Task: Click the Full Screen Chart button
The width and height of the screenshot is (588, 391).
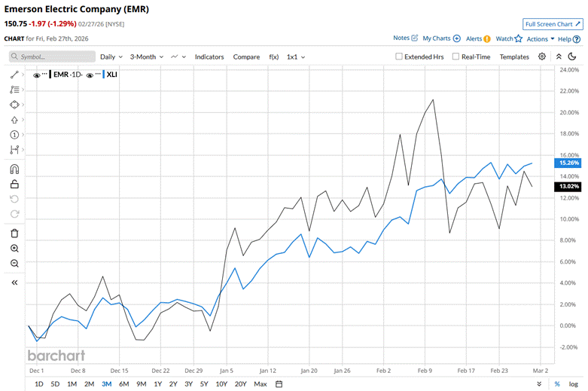Action: [553, 24]
